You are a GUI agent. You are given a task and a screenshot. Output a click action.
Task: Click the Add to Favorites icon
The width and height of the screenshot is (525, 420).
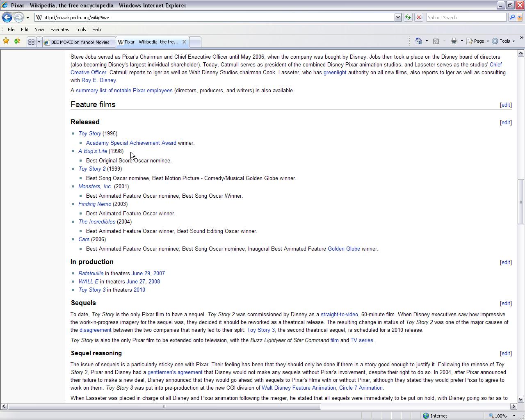[17, 41]
